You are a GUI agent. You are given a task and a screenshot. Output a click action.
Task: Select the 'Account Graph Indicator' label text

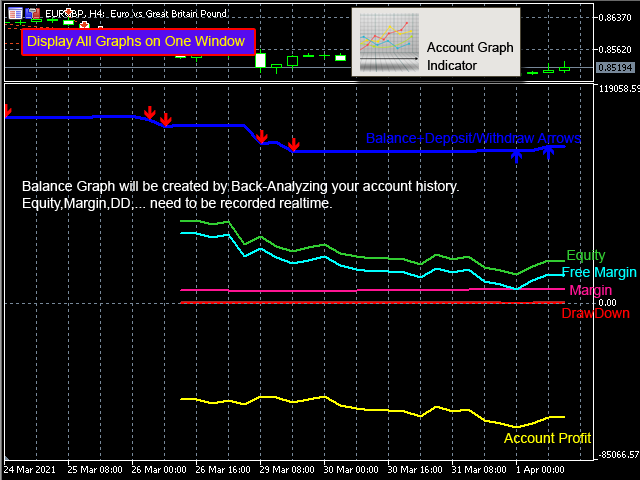(x=470, y=56)
